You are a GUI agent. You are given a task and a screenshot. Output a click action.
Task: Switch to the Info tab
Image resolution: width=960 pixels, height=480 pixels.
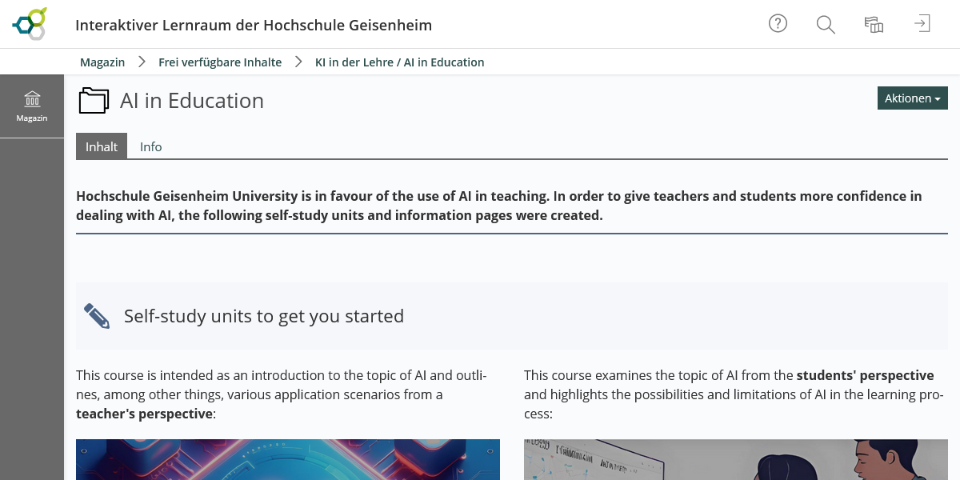pyautogui.click(x=151, y=146)
